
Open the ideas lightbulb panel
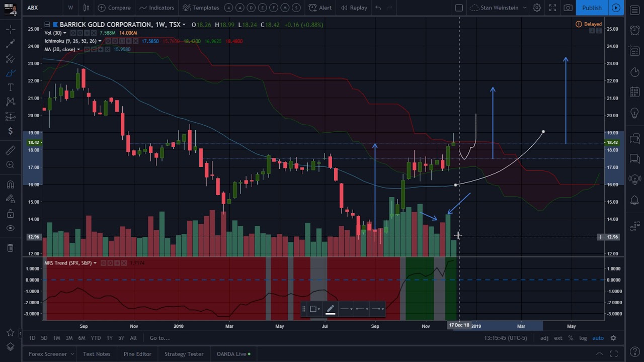634,113
